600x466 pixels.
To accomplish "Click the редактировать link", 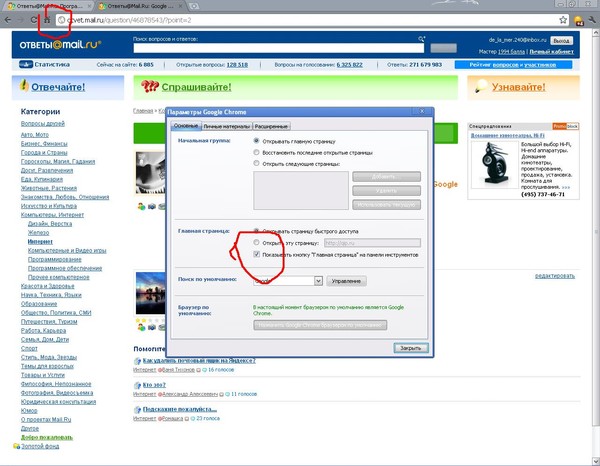I will pos(555,276).
